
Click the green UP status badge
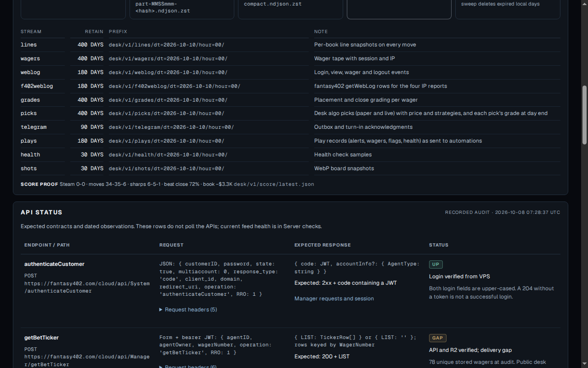coord(435,264)
